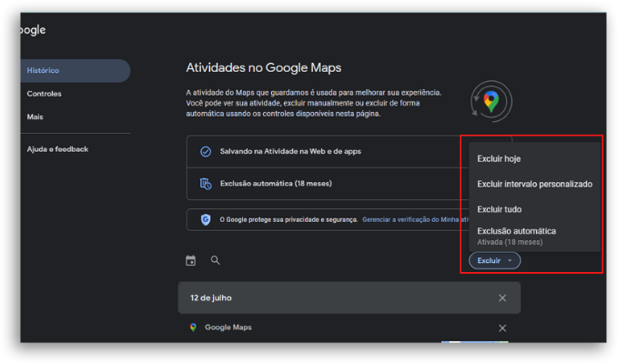Screen dimensions: 637x364
Task: Click the search activity magnifier icon
Action: 216,260
